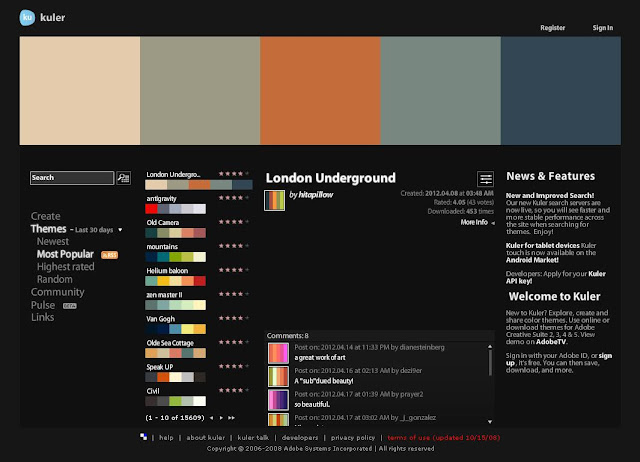The image size is (640, 462).
Task: Click the Kuler API key link
Action: [x=555, y=278]
